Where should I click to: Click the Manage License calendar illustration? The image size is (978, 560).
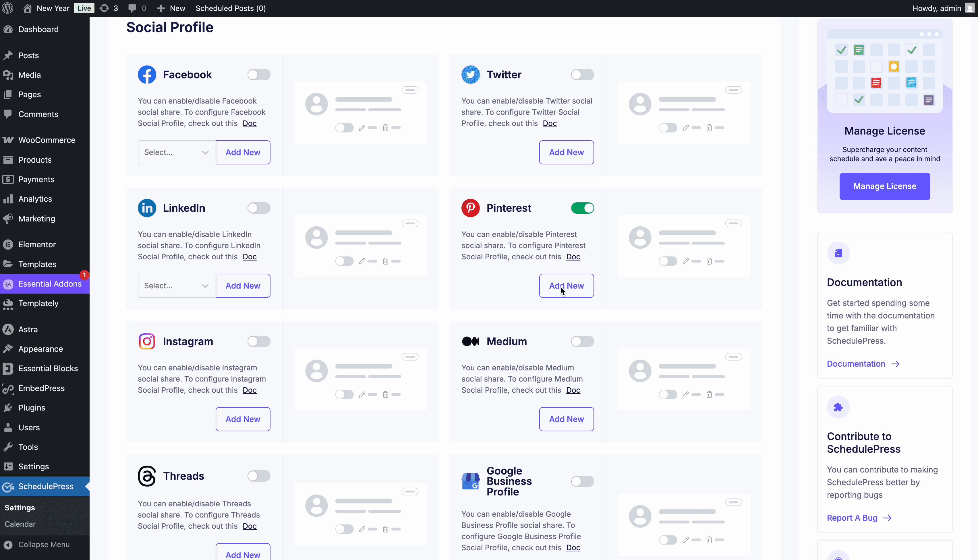click(885, 70)
